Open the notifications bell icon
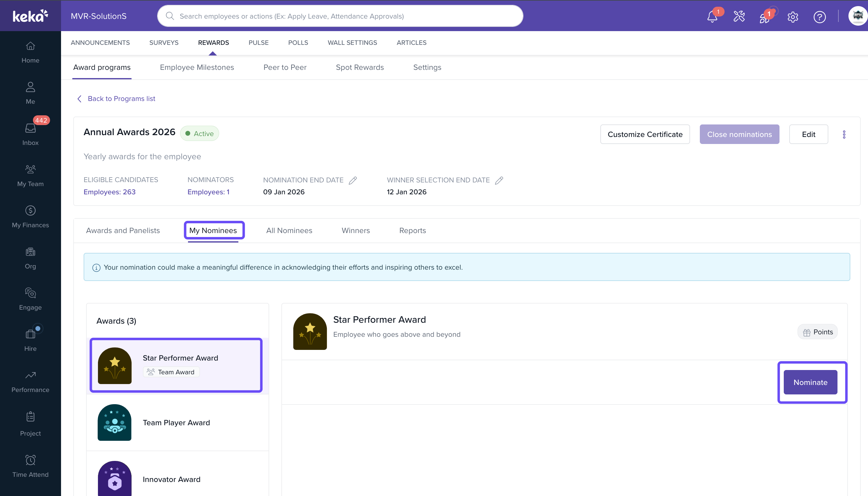Viewport: 868px width, 496px height. point(712,16)
